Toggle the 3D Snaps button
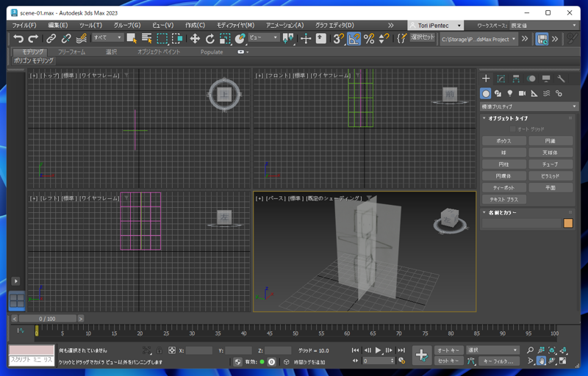 (x=339, y=38)
